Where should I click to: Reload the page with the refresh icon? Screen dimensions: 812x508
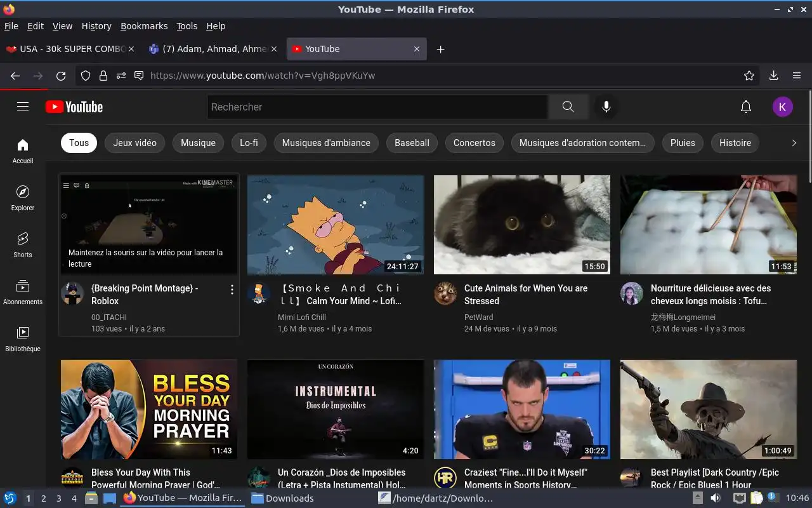click(x=61, y=76)
